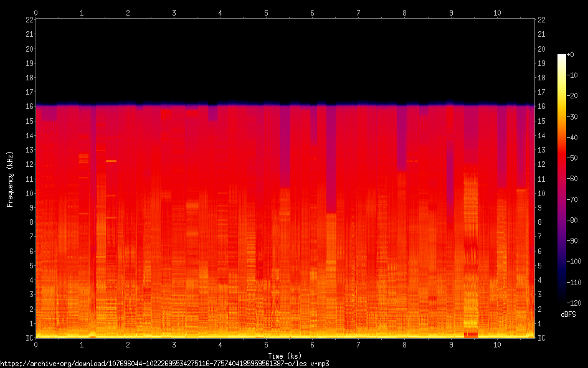Click the "10" tick on the top time axis
This screenshot has width=588, height=368.
(497, 13)
